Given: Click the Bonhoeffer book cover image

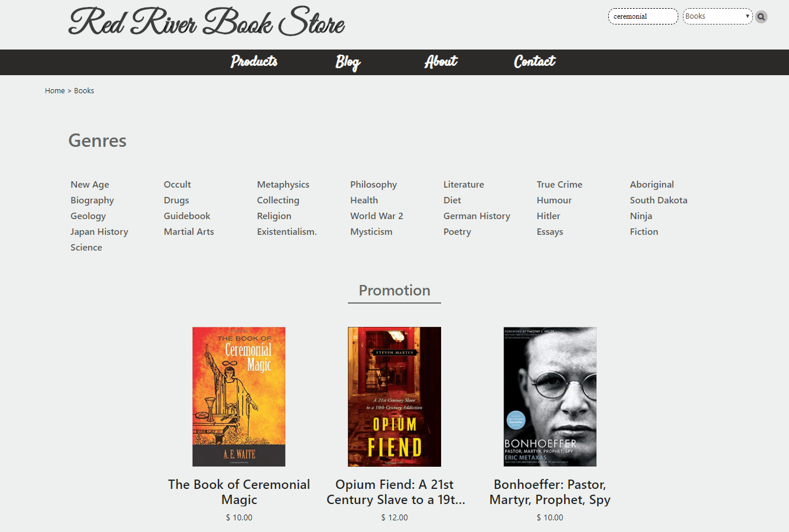Looking at the screenshot, I should [550, 397].
